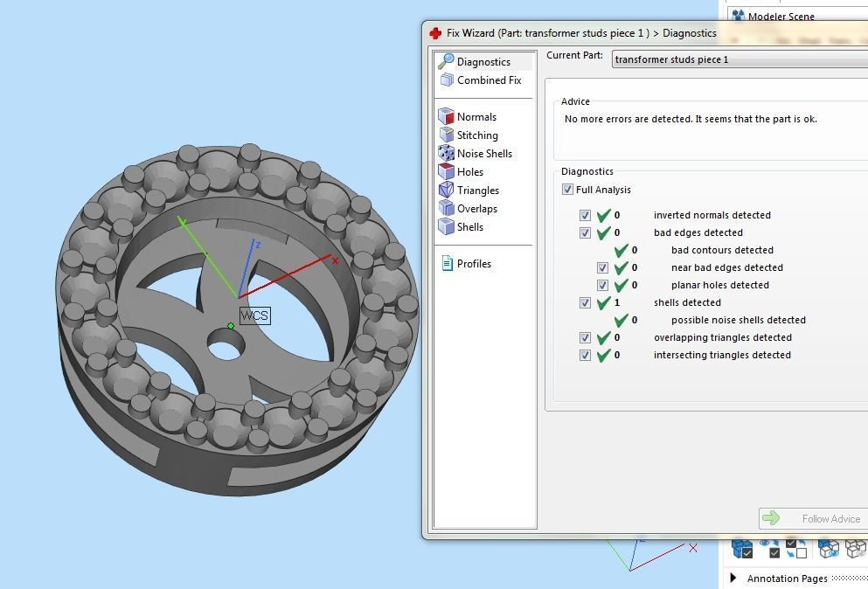Click the red cross Fix Wizard title icon

435,33
